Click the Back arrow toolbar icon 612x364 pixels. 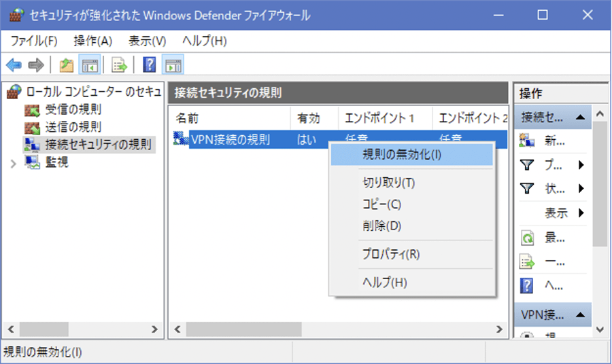click(14, 65)
